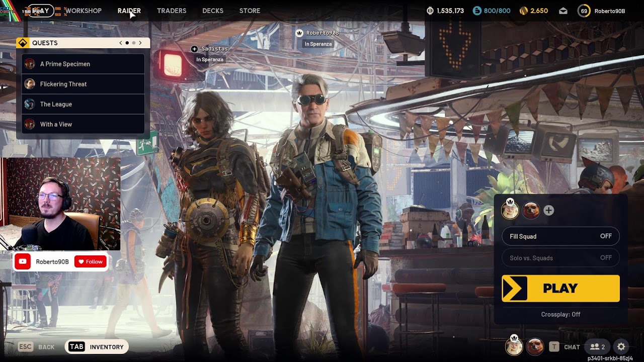Start matchmaking with the yellow Play button

click(x=560, y=288)
